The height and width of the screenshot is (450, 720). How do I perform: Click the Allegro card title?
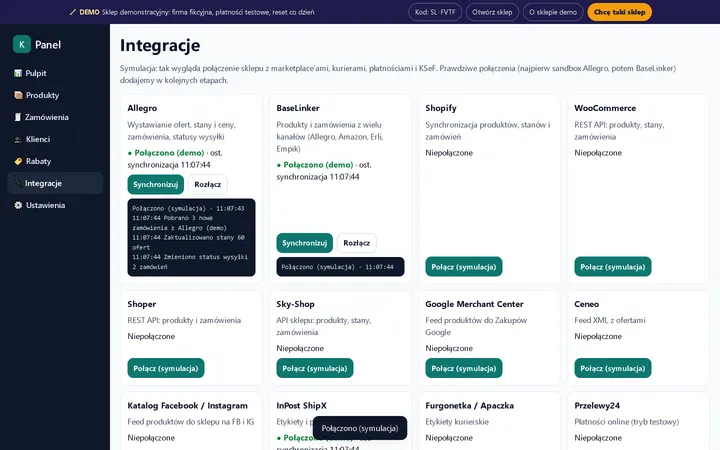[142, 108]
